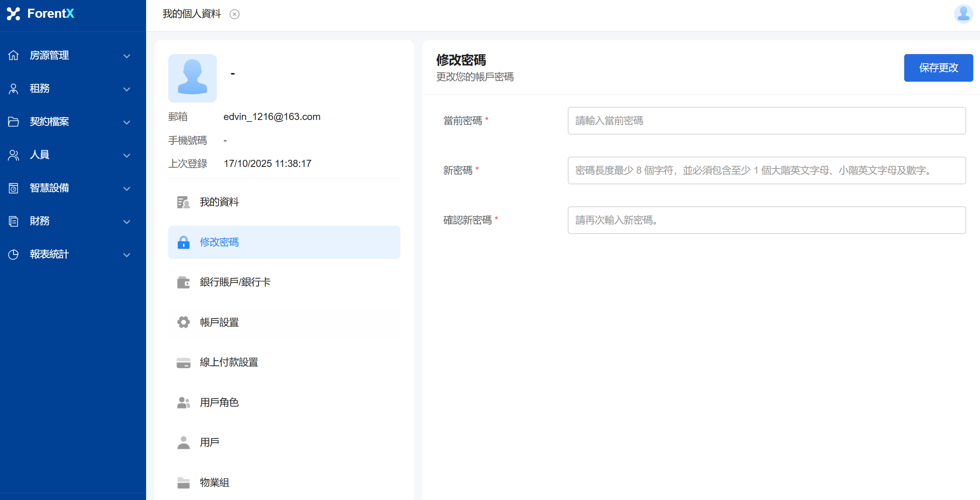This screenshot has height=500, width=980.
Task: Focus the 當前密碼 input field
Action: point(766,121)
